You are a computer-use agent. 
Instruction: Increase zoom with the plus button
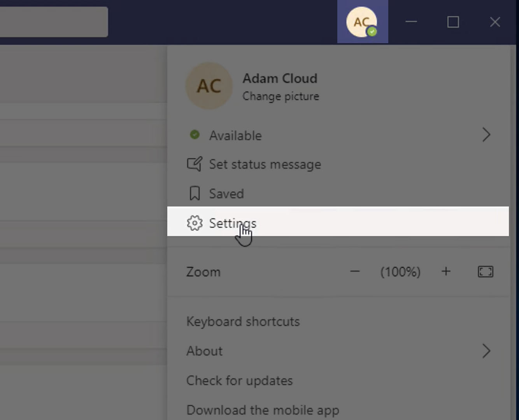[x=446, y=271]
